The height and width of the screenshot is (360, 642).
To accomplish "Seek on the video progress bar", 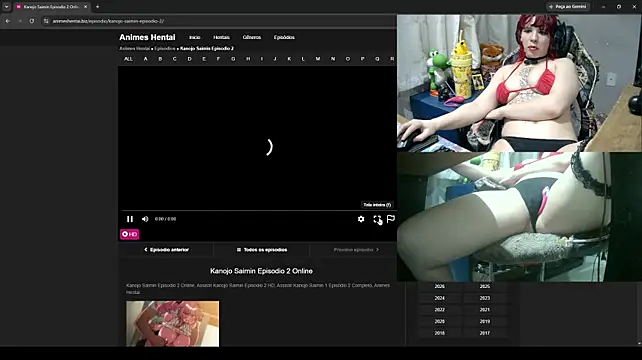I will pos(258,211).
